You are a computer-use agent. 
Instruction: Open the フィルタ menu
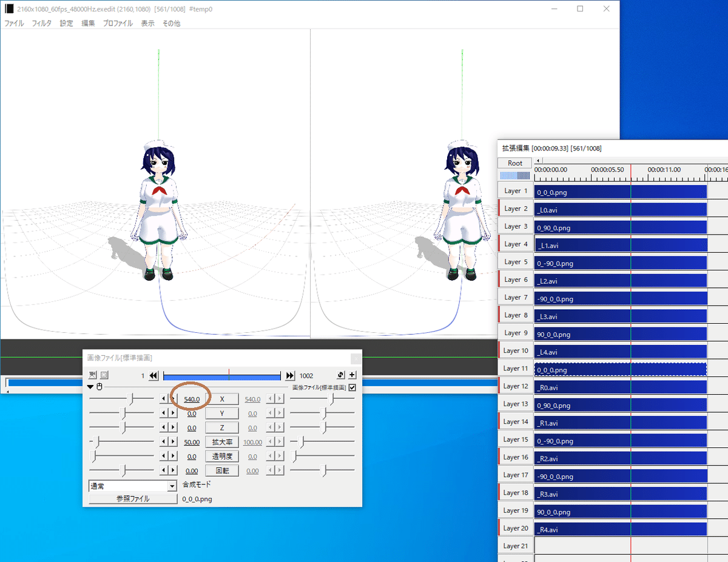tap(42, 24)
